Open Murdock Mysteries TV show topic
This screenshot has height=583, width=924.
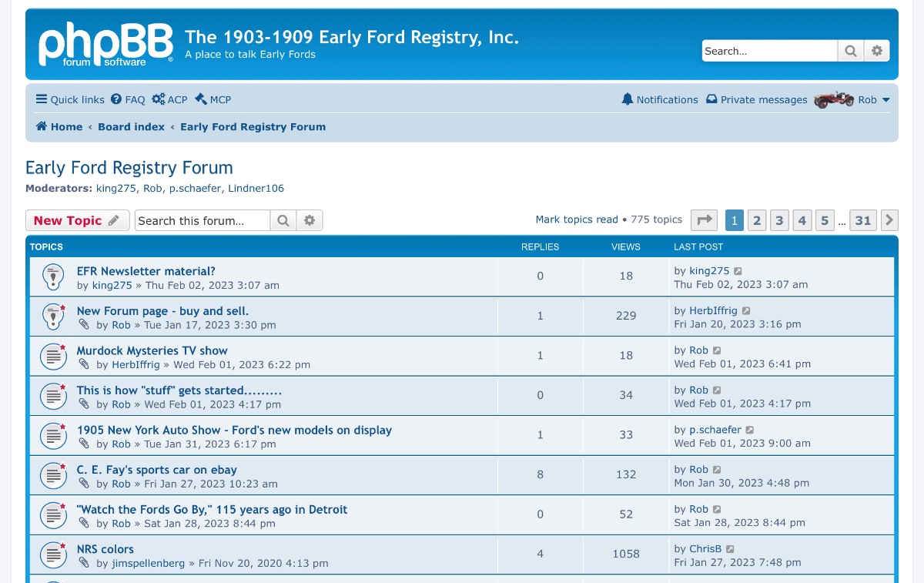click(x=152, y=350)
